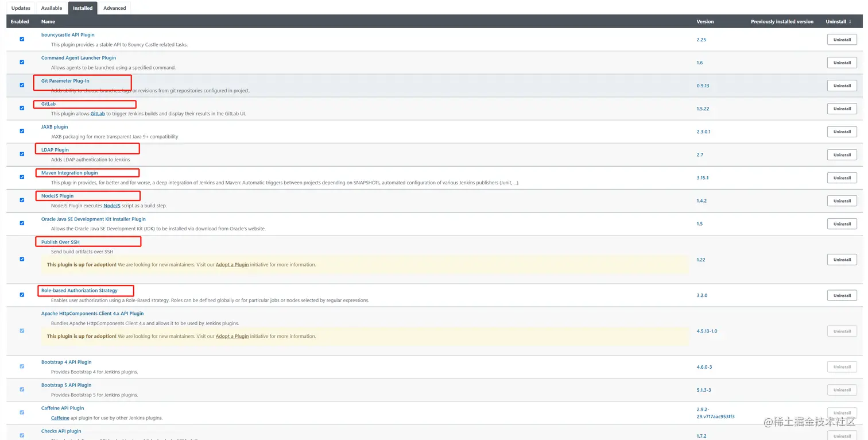The height and width of the screenshot is (440, 868).
Task: Open the NodeJS Plugin name link
Action: coord(57,196)
